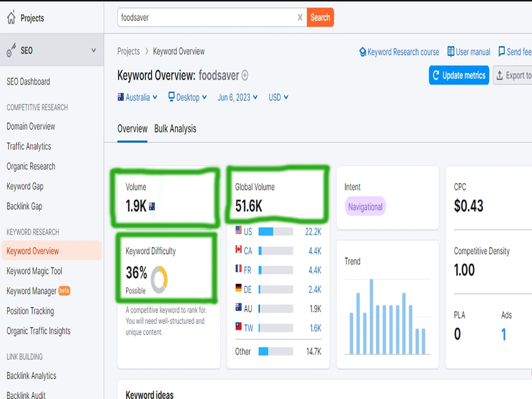Image resolution: width=532 pixels, height=399 pixels.
Task: Open the Keyword Research course link
Action: coord(400,52)
